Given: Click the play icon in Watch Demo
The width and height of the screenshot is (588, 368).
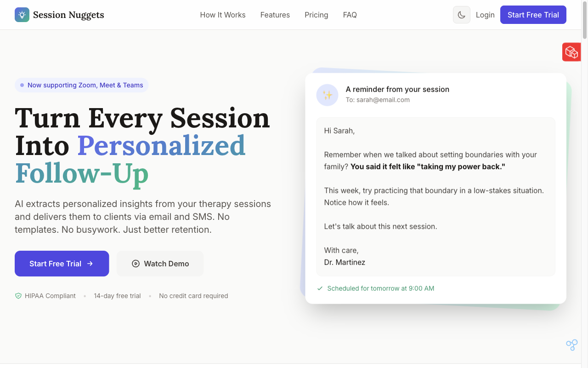Looking at the screenshot, I should pyautogui.click(x=136, y=264).
